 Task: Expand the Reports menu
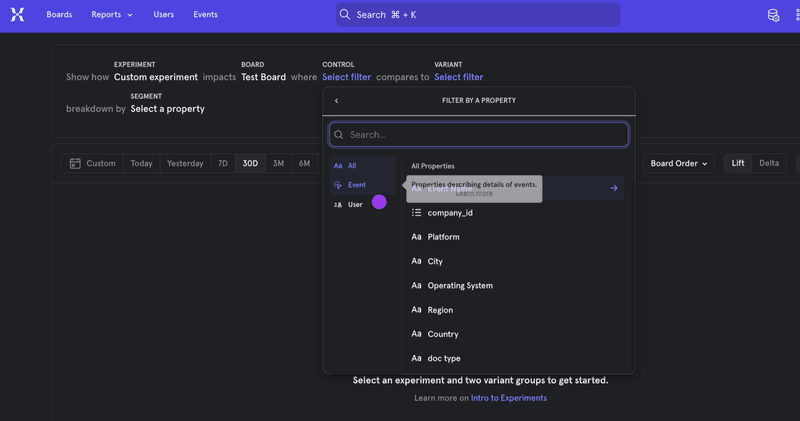pyautogui.click(x=111, y=15)
